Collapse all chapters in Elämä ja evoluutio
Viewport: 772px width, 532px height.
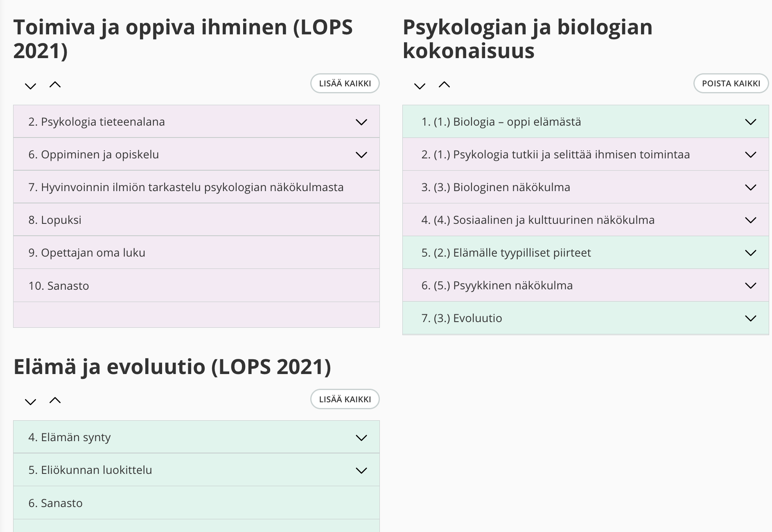pos(55,400)
